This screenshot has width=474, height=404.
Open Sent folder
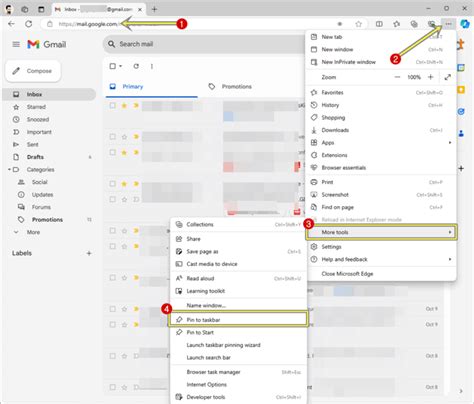point(49,144)
